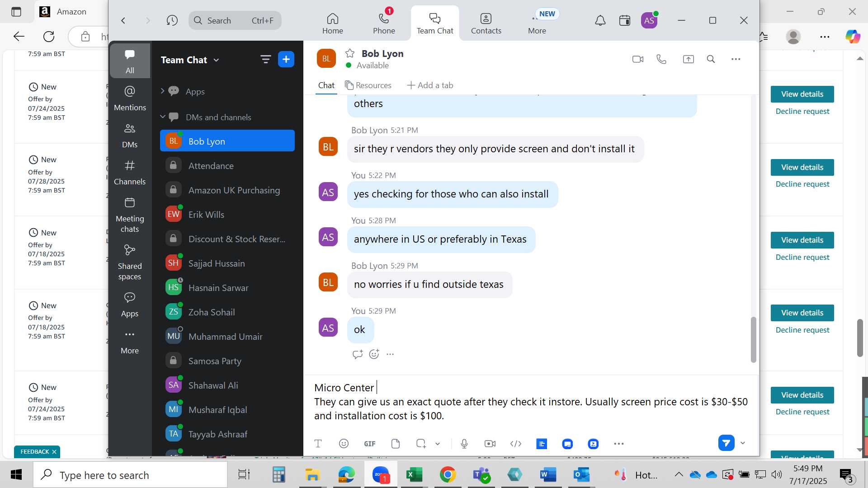Expand send options arrow beside send button

[x=742, y=443]
